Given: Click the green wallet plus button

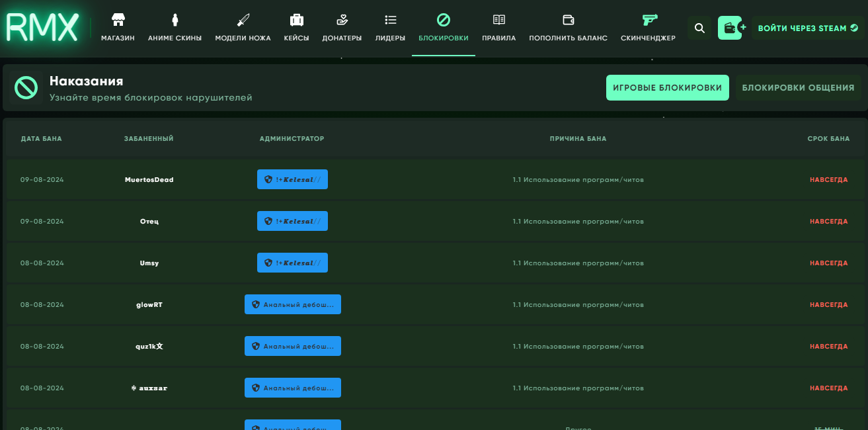Looking at the screenshot, I should click(x=730, y=28).
